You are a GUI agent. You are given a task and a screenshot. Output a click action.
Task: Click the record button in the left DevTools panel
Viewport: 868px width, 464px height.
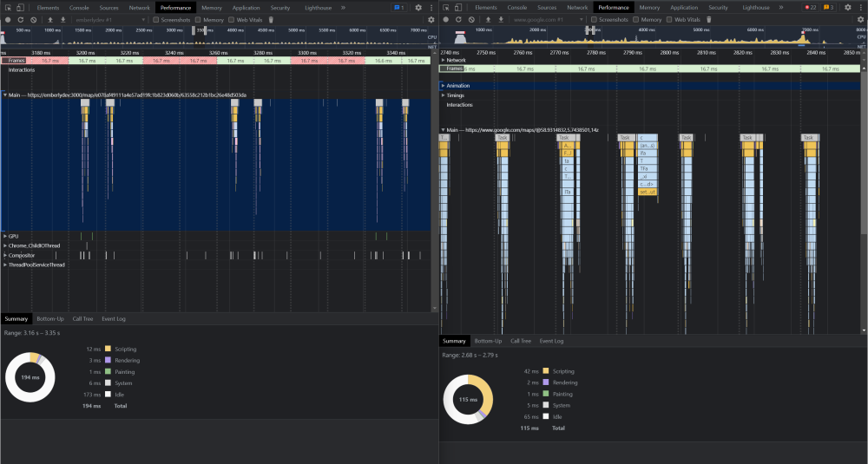tap(8, 19)
